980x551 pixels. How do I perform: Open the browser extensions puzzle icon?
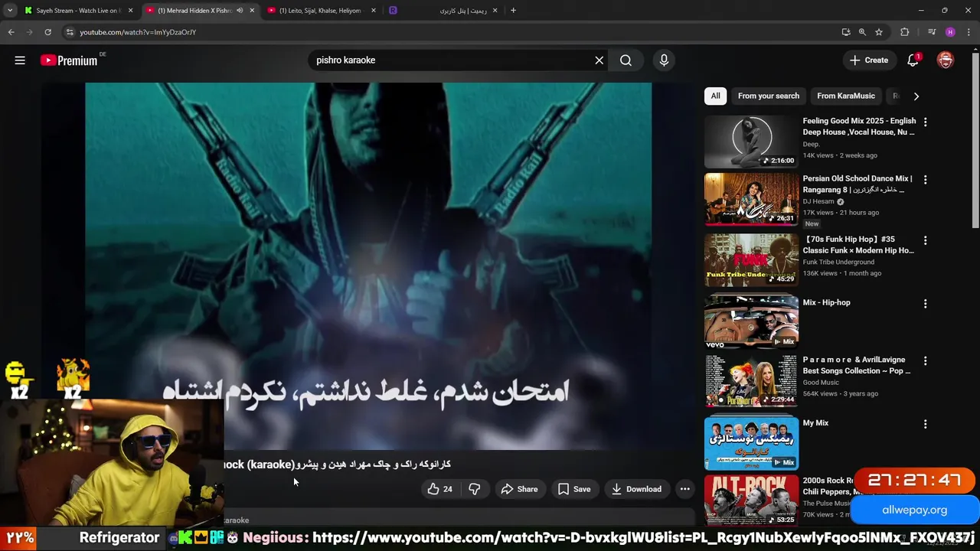coord(905,32)
